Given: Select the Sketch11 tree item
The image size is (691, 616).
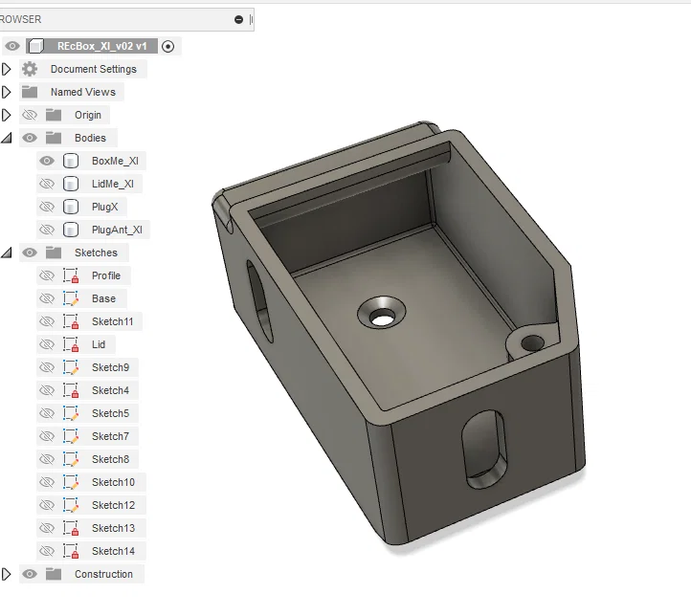Looking at the screenshot, I should click(x=112, y=321).
